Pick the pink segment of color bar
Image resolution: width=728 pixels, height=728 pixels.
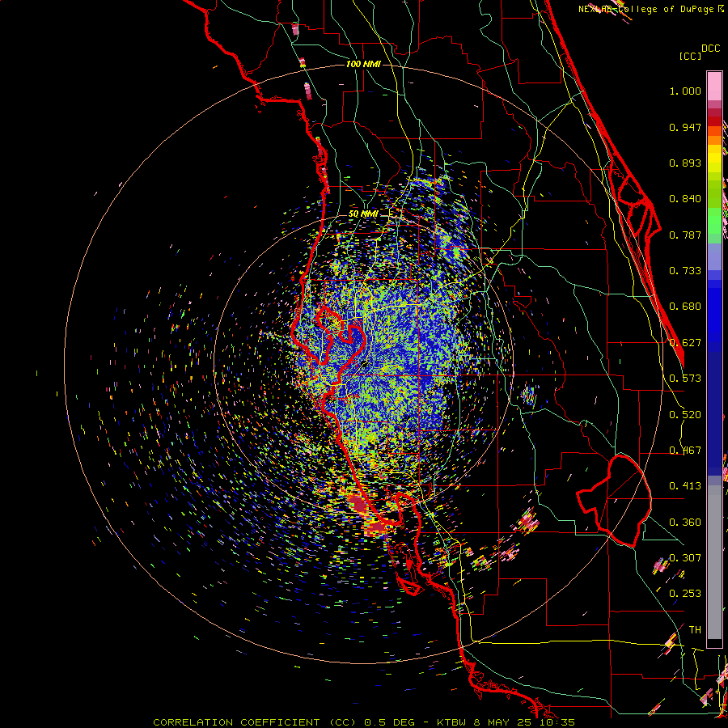[x=714, y=86]
